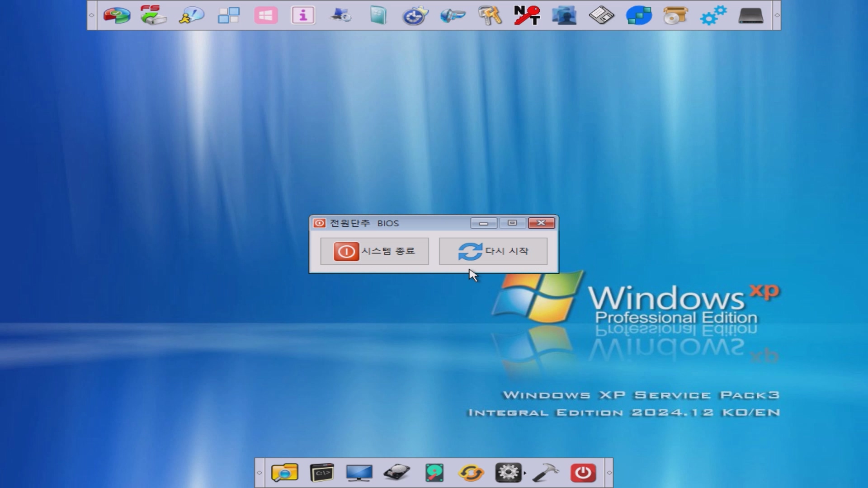Click left handle of the top toolbar
Viewport: 868px width, 488px height.
coord(91,15)
